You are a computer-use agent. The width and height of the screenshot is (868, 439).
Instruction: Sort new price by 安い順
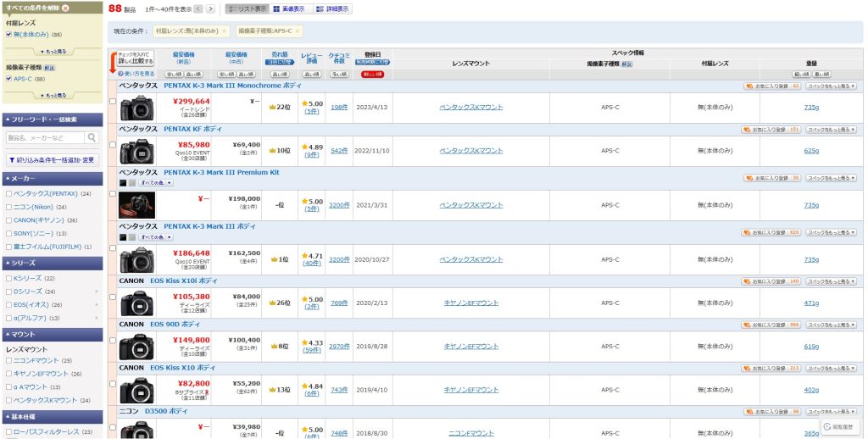click(174, 74)
